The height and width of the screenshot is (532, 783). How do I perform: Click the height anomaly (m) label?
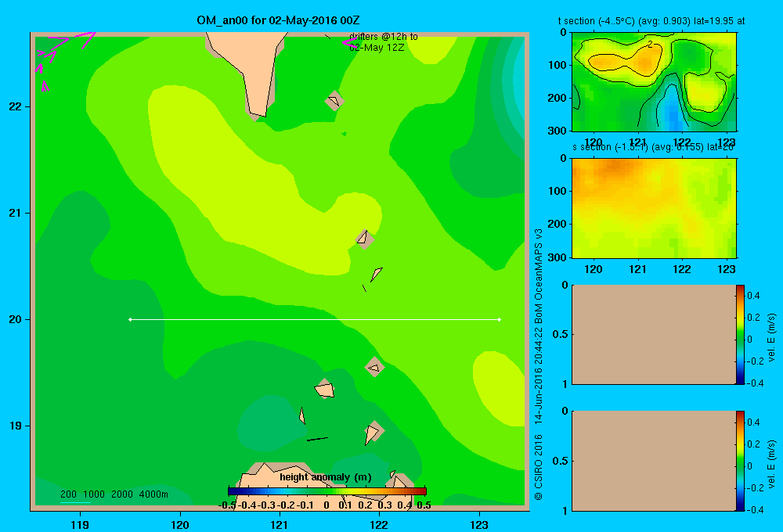tap(326, 477)
